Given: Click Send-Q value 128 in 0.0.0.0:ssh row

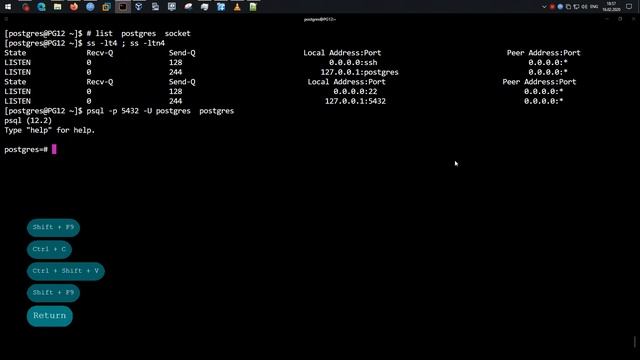Looking at the screenshot, I should (x=176, y=62).
